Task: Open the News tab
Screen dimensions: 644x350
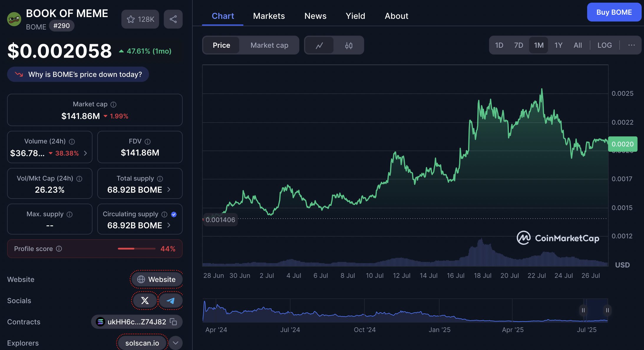Action: pos(315,16)
